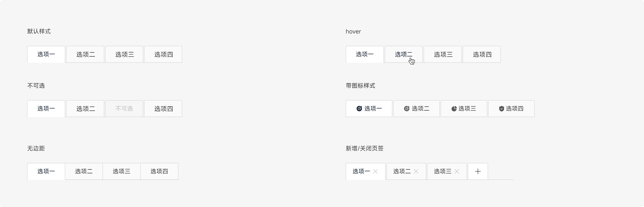
Task: Click the disabled 不可选 tab
Action: pos(124,109)
